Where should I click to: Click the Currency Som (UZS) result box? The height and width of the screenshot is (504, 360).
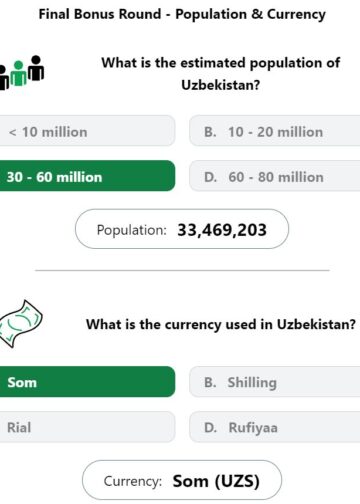[x=182, y=480]
